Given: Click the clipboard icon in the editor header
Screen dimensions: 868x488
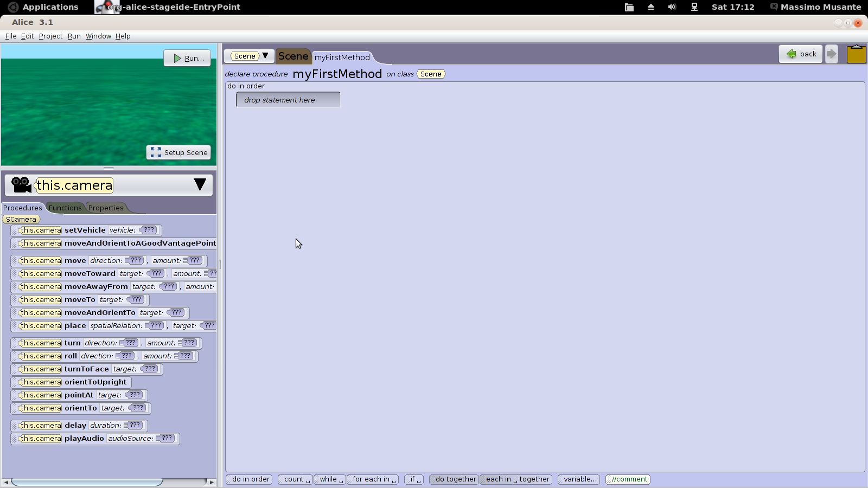Looking at the screenshot, I should [x=856, y=54].
